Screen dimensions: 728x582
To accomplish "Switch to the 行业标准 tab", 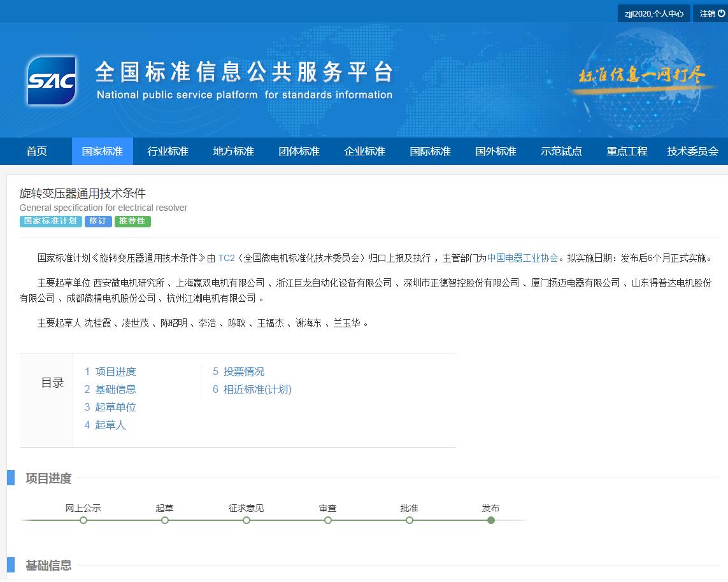I will pyautogui.click(x=168, y=152).
